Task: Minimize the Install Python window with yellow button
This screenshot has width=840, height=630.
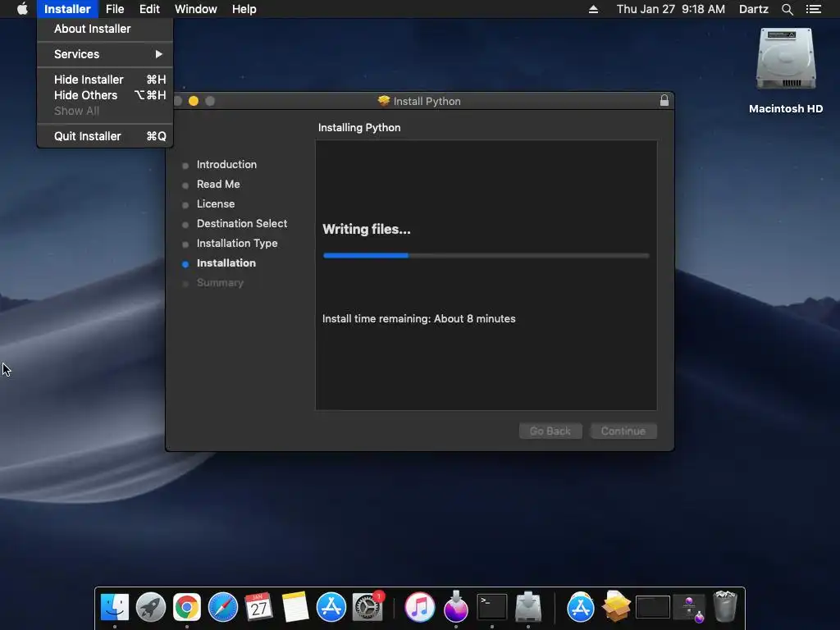Action: point(194,101)
